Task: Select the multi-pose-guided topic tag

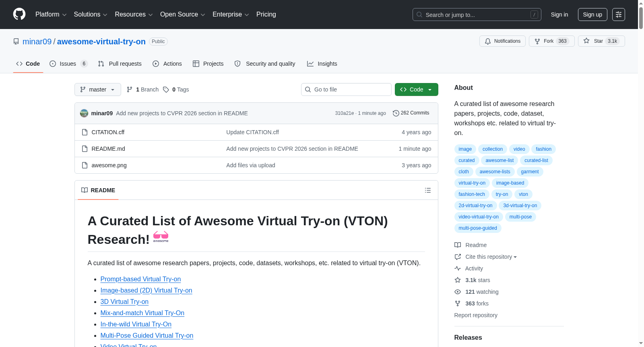Action: 478,228
